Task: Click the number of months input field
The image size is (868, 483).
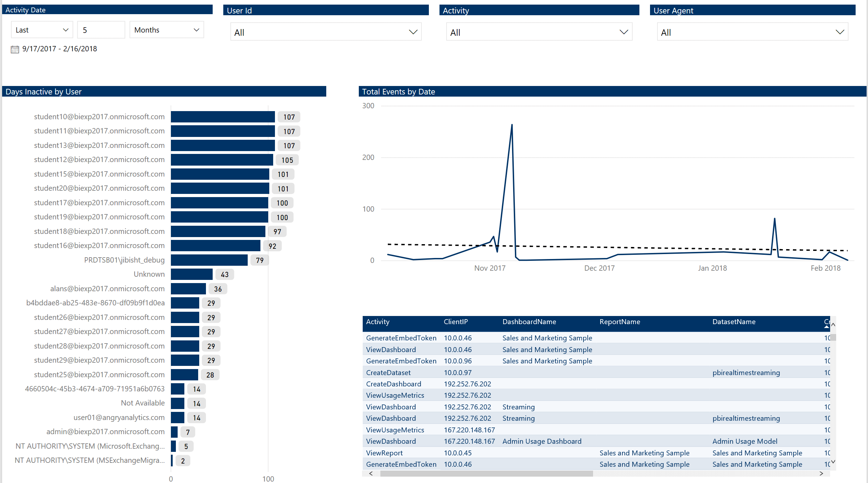Action: 101,30
